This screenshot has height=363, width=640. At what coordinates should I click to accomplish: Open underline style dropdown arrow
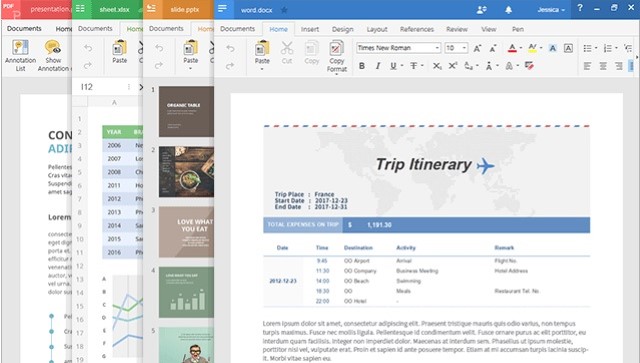point(402,66)
